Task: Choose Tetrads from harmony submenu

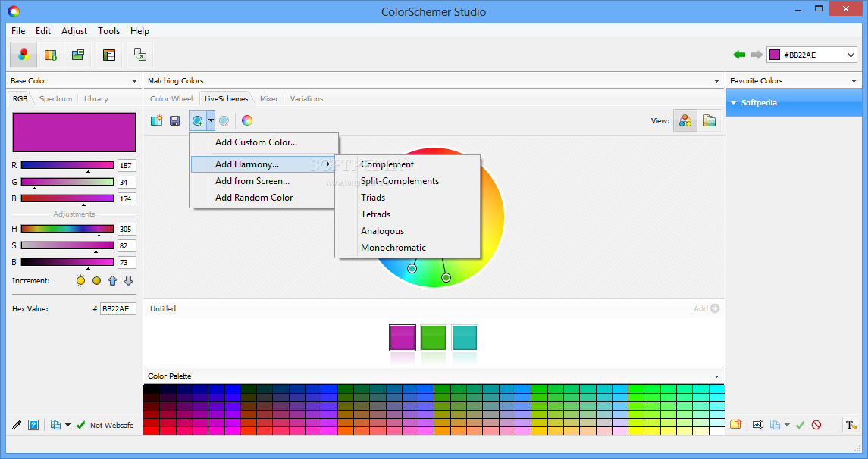Action: [407, 214]
